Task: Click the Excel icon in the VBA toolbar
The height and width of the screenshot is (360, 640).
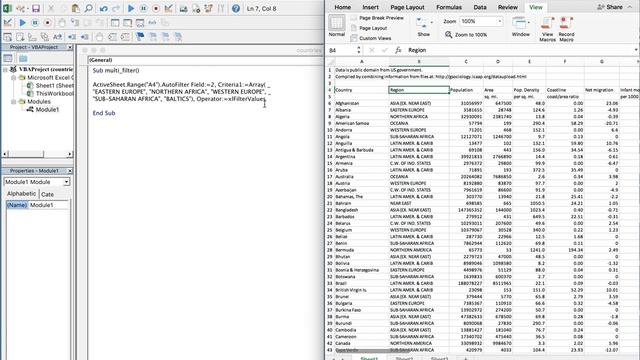Action: coord(7,8)
